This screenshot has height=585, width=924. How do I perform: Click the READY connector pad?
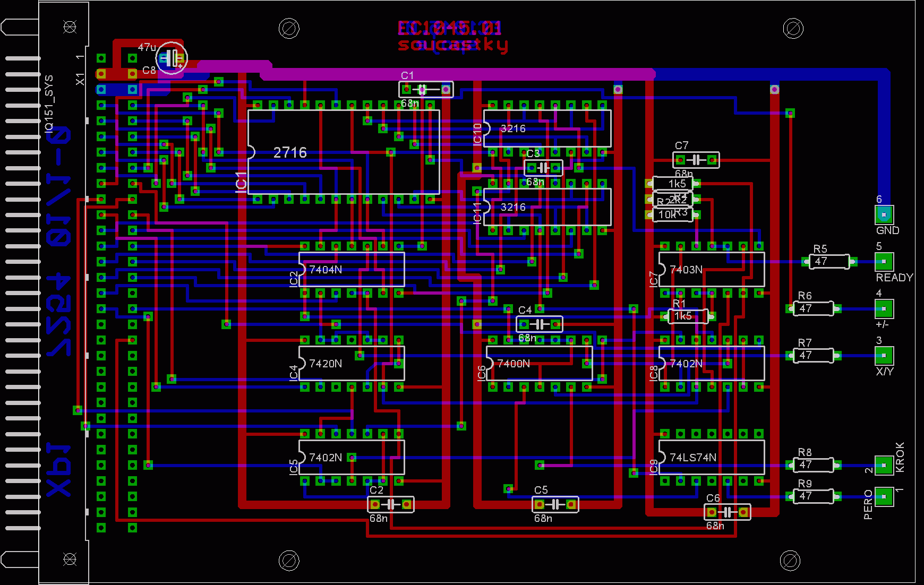click(x=884, y=262)
